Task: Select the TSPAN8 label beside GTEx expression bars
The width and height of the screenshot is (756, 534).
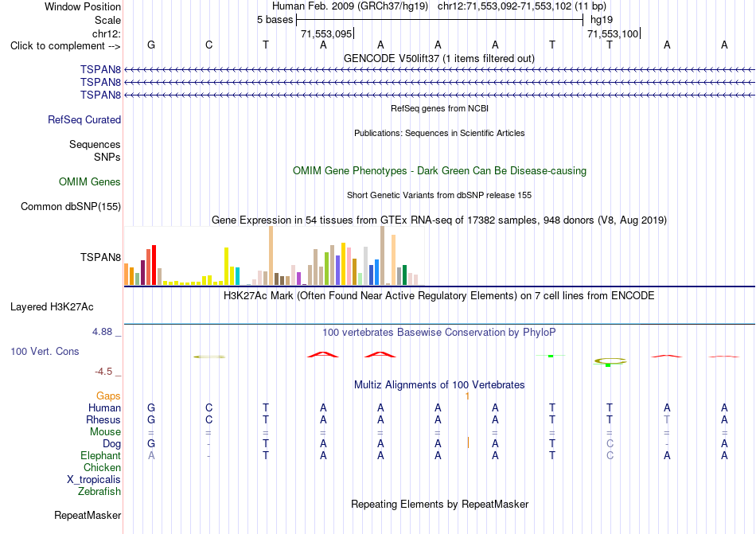Action: click(x=100, y=257)
